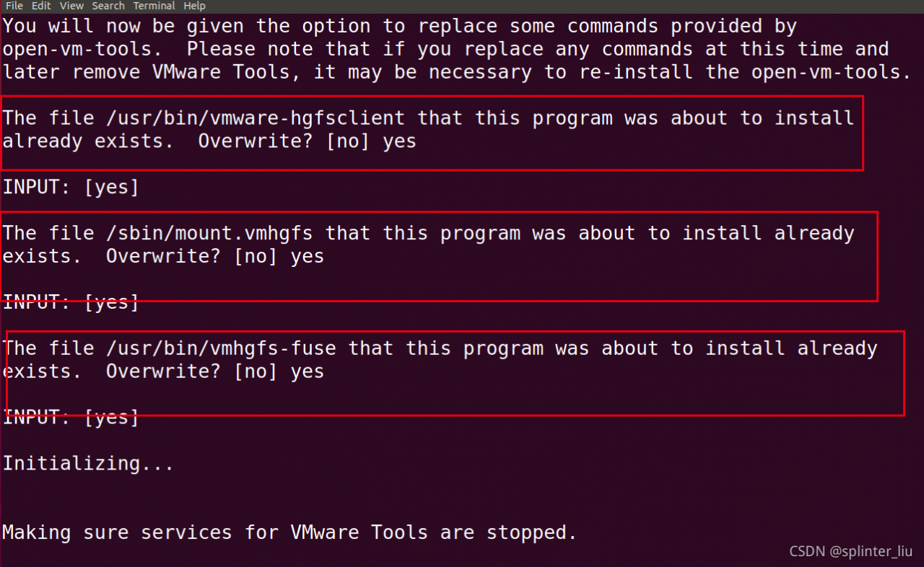Open the File menu
The image size is (924, 567).
click(14, 6)
